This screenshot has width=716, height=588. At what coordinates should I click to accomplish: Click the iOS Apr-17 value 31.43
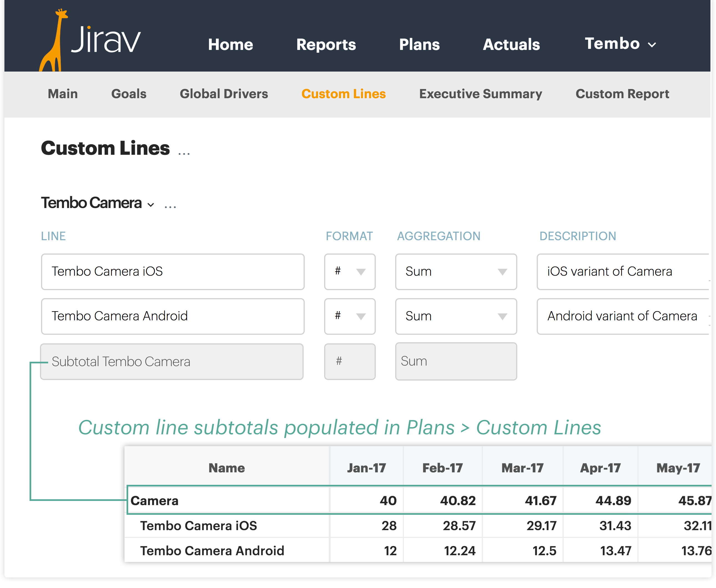coord(615,526)
